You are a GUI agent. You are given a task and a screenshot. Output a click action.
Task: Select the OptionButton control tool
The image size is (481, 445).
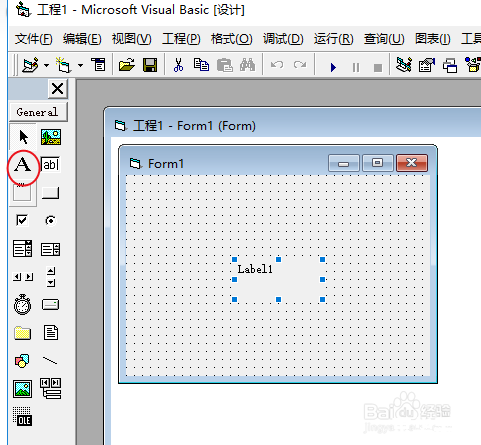[x=50, y=220]
